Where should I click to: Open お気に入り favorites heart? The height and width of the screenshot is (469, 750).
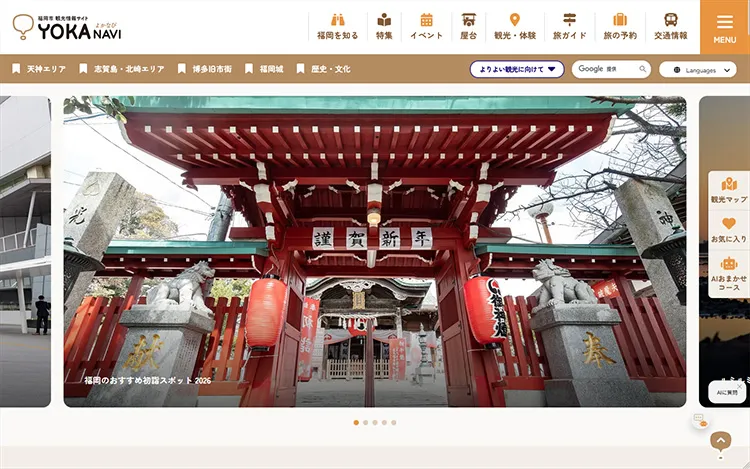729,230
